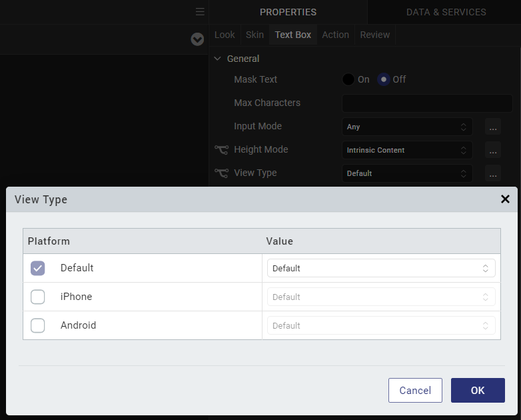Close the View Type dialog with X
Viewport: 521px width, 420px height.
505,199
